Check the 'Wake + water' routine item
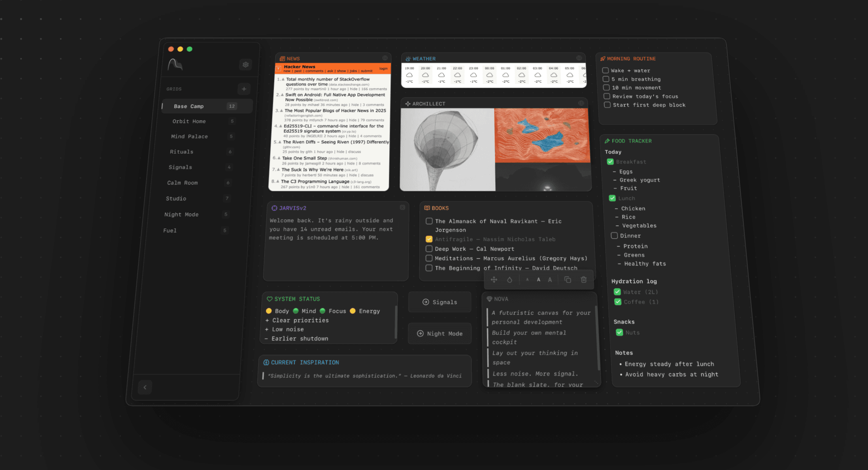Viewport: 868px width, 470px height. (606, 70)
